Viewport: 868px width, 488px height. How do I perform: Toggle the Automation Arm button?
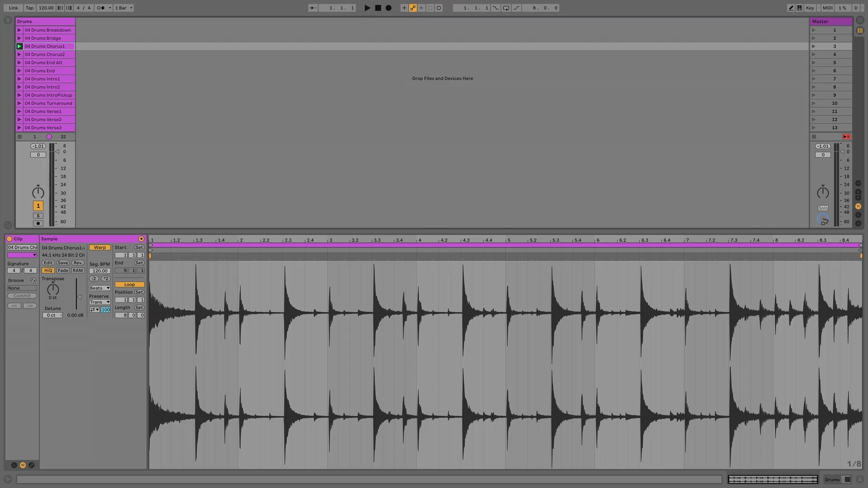(413, 8)
